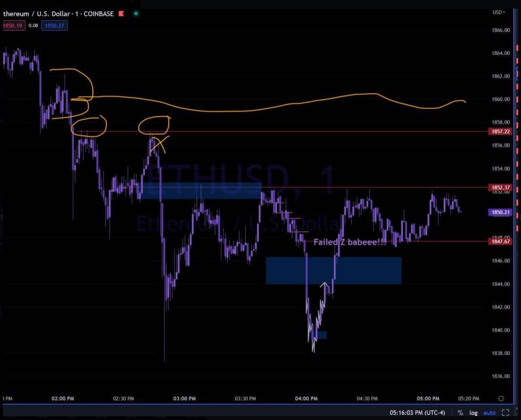This screenshot has width=521, height=420.
Task: Click the red sell price 1850.19
Action: [13, 26]
